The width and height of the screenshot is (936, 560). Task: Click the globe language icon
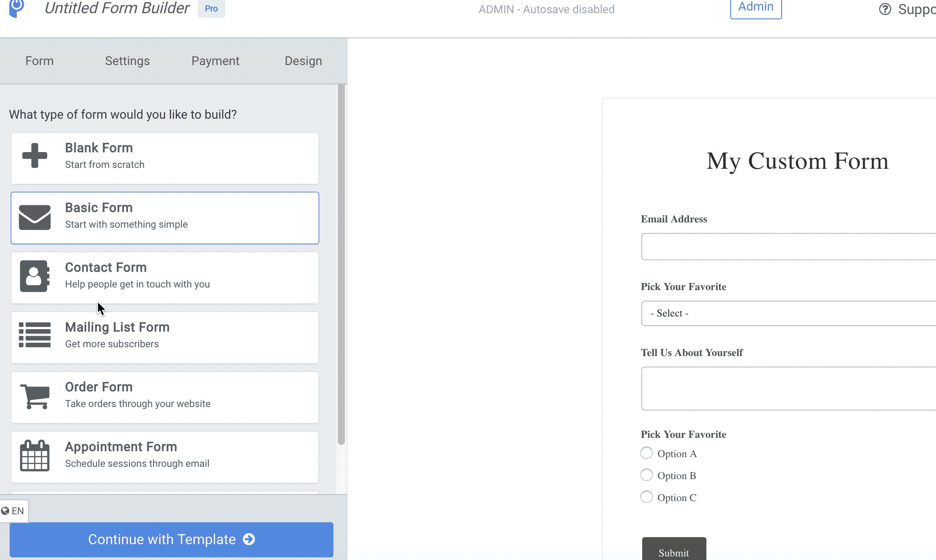point(5,511)
